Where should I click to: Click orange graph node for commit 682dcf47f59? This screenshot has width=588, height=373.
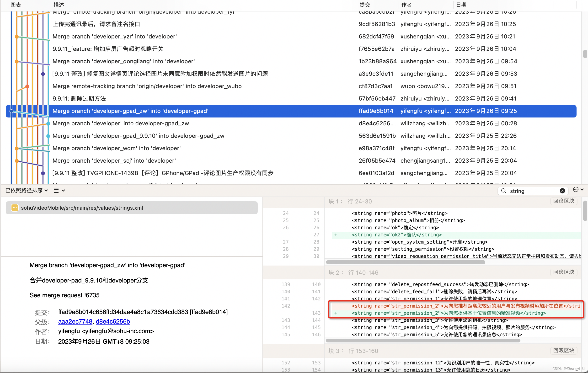click(17, 37)
